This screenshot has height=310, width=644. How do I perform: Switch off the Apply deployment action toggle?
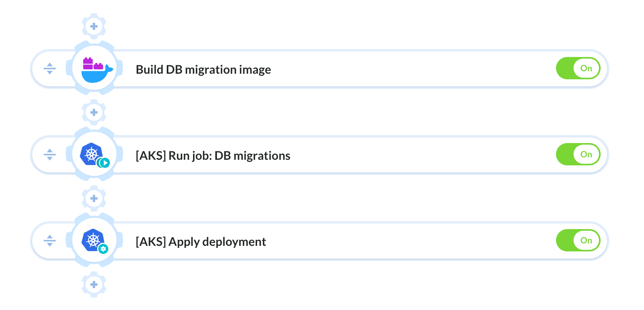coord(578,240)
